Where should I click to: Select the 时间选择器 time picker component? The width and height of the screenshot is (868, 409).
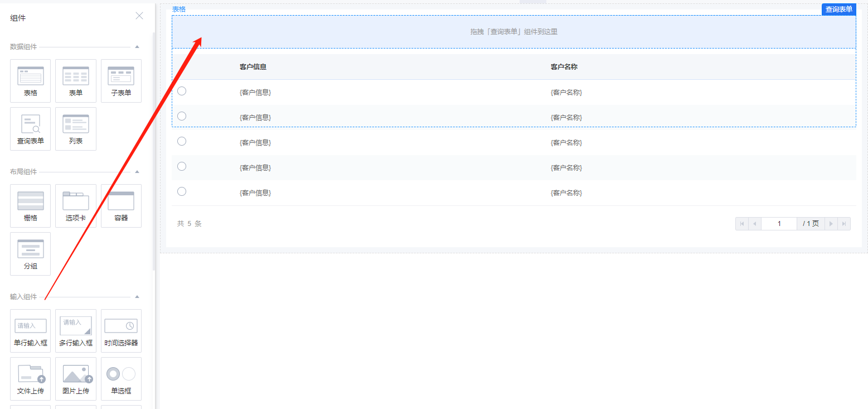[x=121, y=331]
